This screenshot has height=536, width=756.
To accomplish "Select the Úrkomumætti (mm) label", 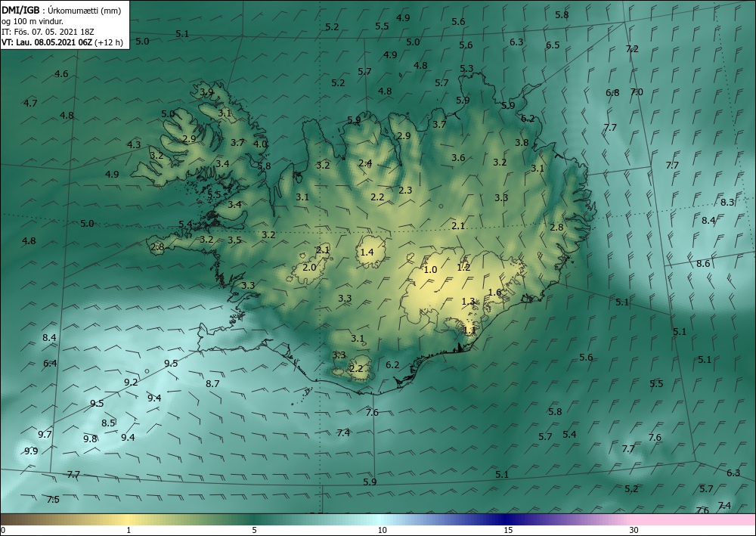I will coord(85,11).
